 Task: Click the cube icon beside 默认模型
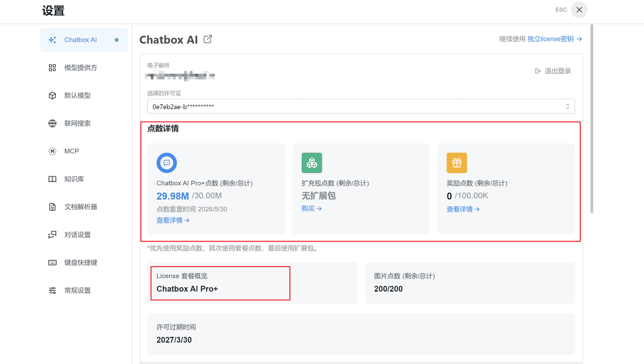(x=52, y=96)
